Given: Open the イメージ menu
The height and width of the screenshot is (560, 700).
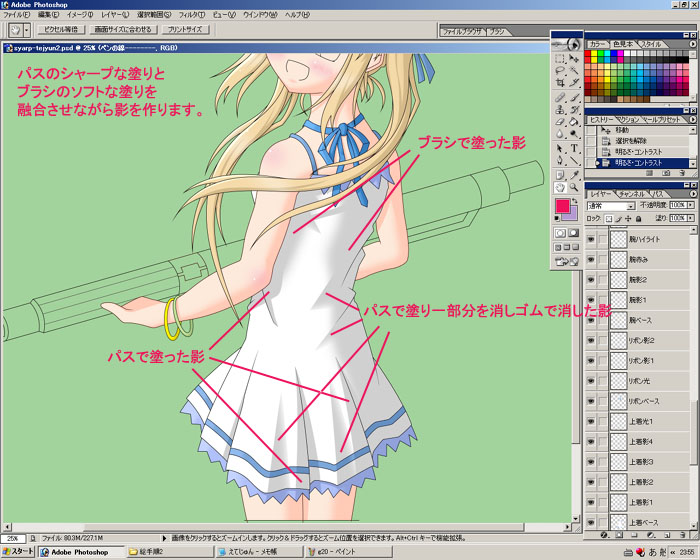Looking at the screenshot, I should tap(80, 15).
